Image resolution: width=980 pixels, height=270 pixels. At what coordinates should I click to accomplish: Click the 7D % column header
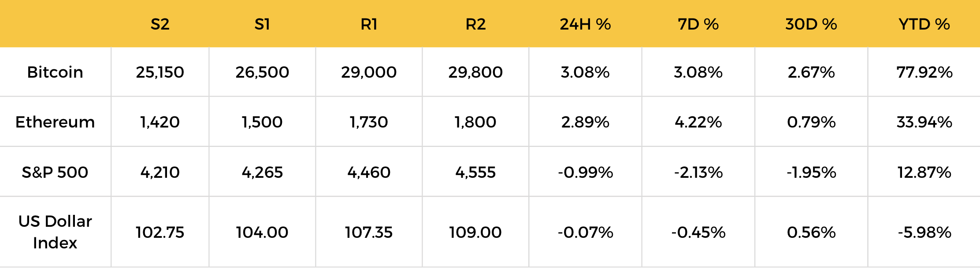click(698, 24)
